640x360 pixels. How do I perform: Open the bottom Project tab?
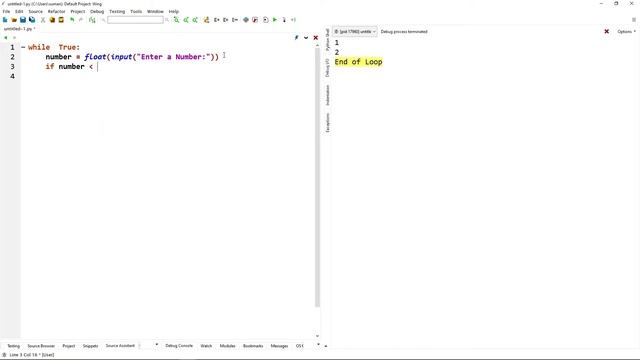[69, 346]
